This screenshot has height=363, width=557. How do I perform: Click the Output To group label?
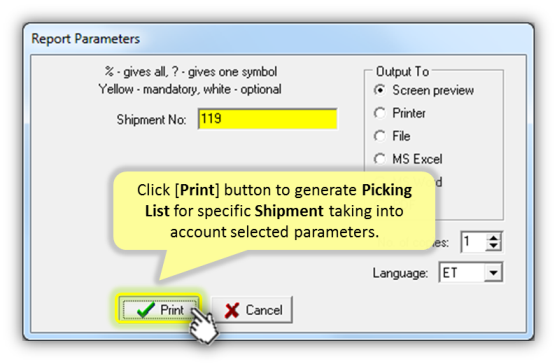[x=402, y=72]
